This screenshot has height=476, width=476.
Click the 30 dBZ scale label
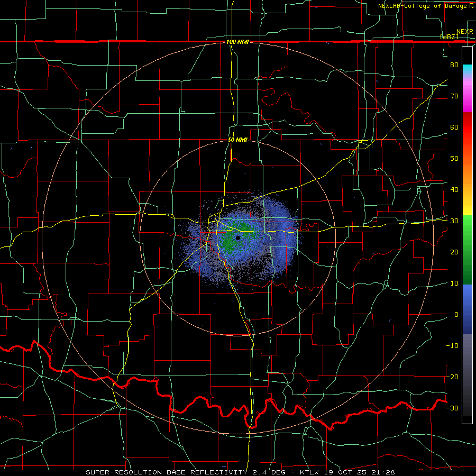point(454,221)
